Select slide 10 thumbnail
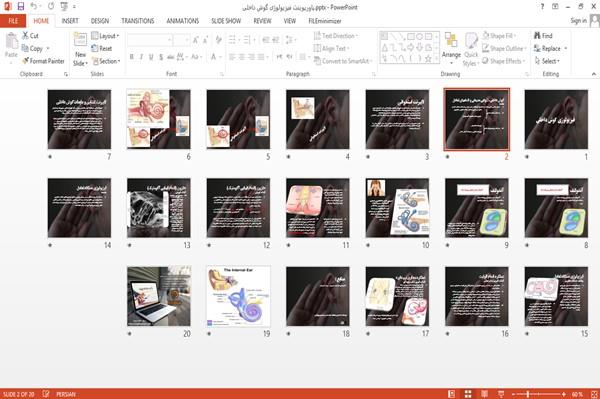Image resolution: width=600 pixels, height=399 pixels. [x=397, y=208]
